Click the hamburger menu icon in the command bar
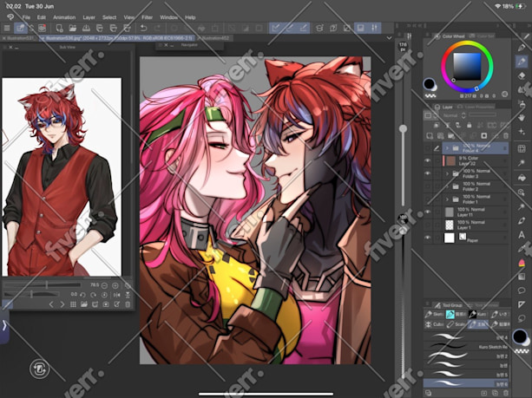 coord(7,28)
